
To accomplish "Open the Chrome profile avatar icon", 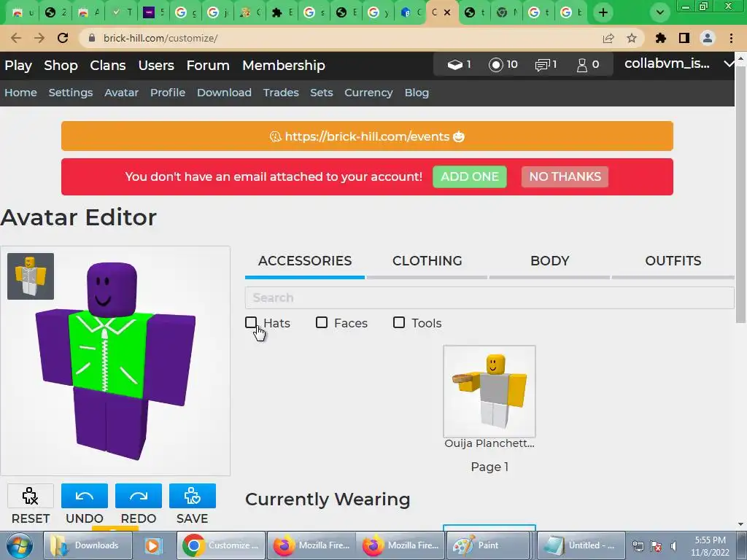I will coord(708,38).
